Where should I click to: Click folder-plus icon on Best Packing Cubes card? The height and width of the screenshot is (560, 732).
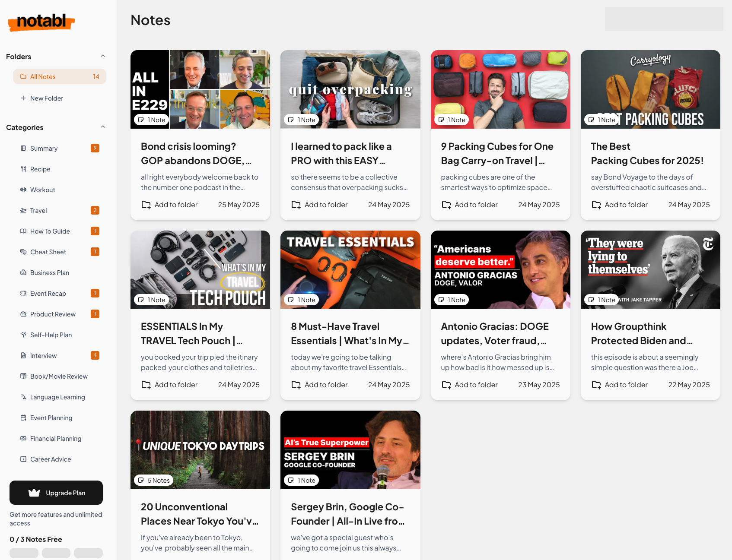point(596,205)
